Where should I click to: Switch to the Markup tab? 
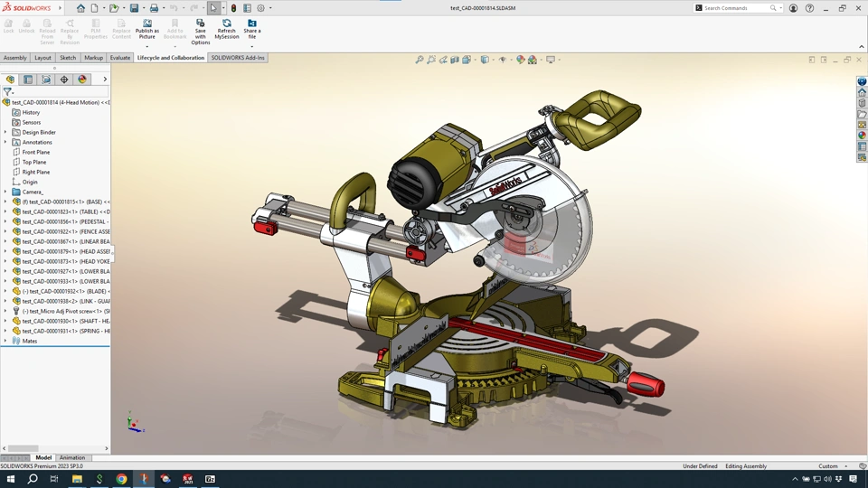tap(93, 58)
